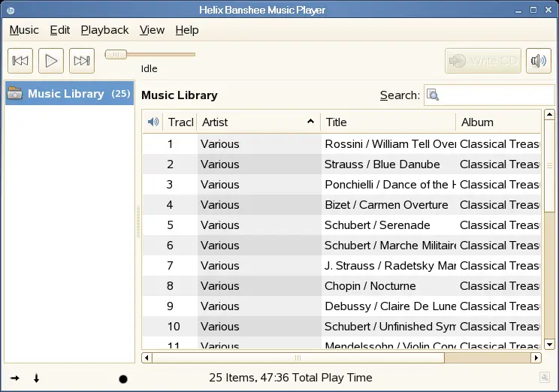The image size is (559, 392).
Task: Click the search magnifier icon
Action: 433,95
